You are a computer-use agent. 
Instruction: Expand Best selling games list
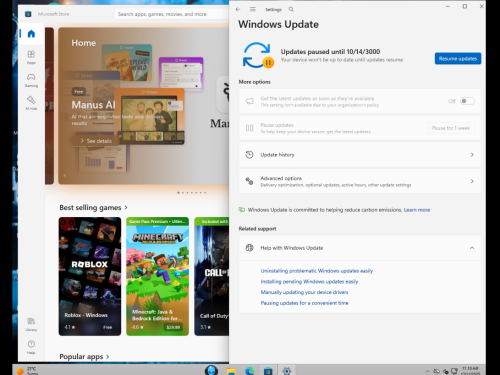click(126, 207)
